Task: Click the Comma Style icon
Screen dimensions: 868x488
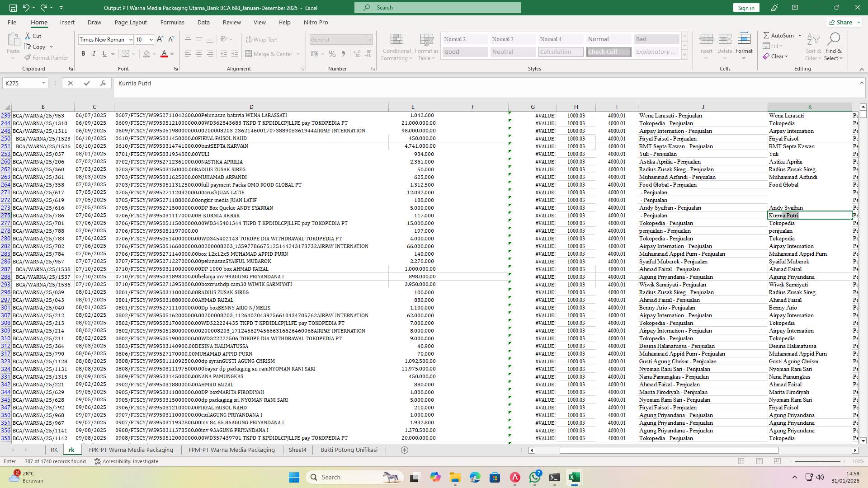Action: coord(344,54)
